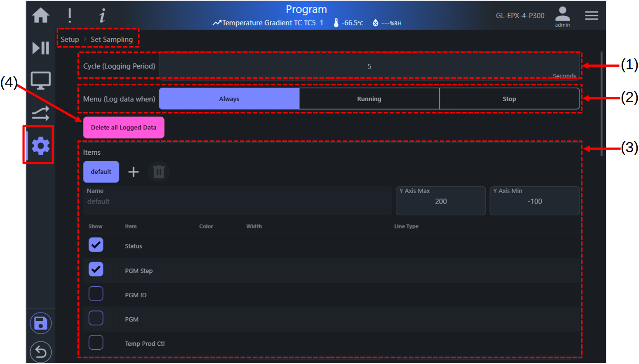Click the Color column header

[x=206, y=226]
